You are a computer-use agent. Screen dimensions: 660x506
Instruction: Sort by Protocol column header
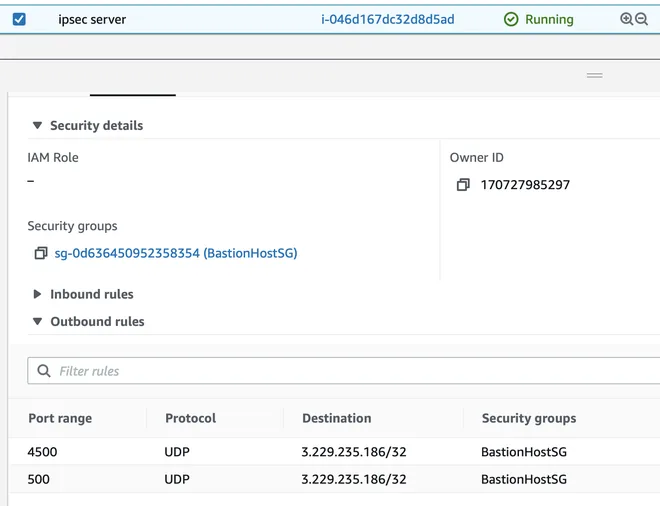tap(190, 418)
